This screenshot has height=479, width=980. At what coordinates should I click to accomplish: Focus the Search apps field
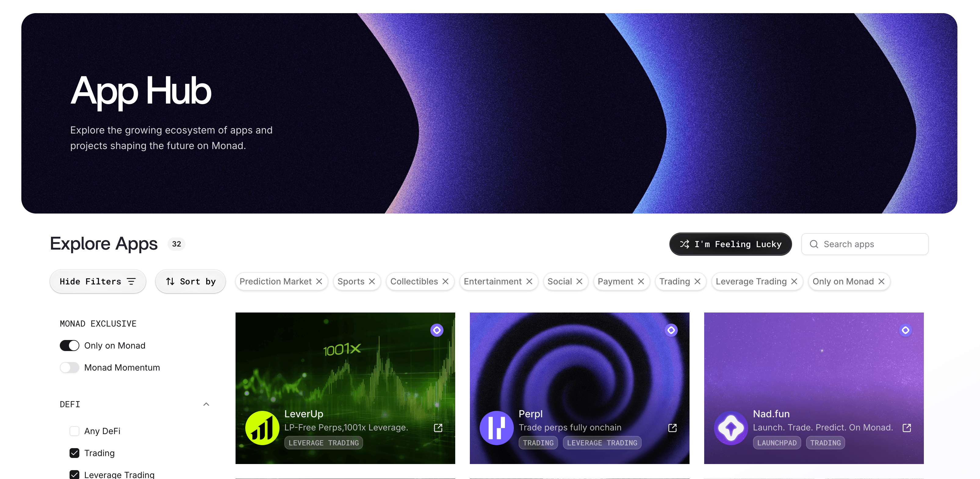(x=864, y=244)
